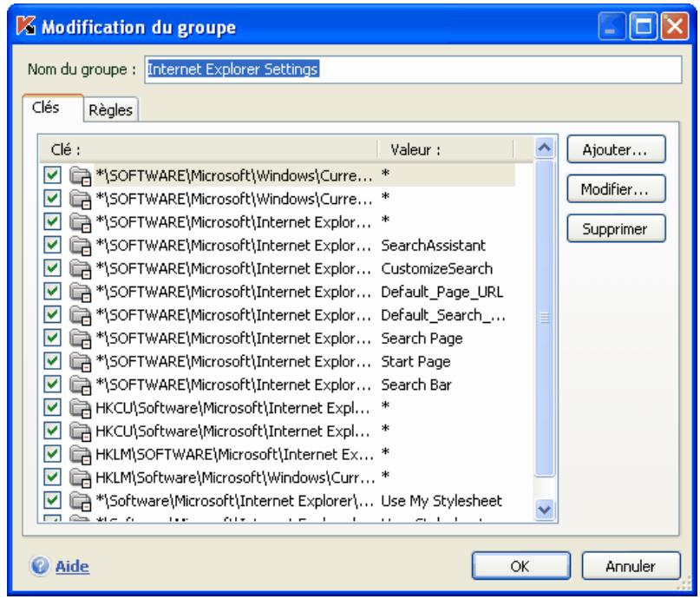Click the registry key icon in CustomizeSearch row

pos(81,268)
